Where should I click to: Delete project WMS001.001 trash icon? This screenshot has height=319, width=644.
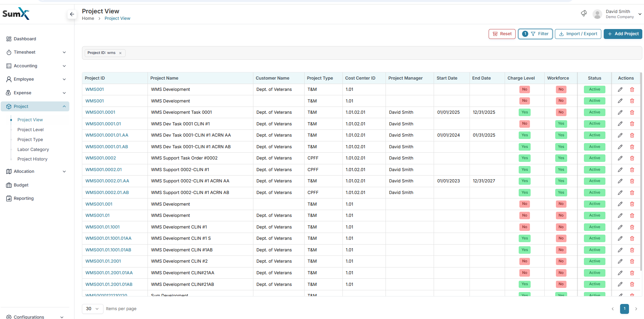point(632,204)
